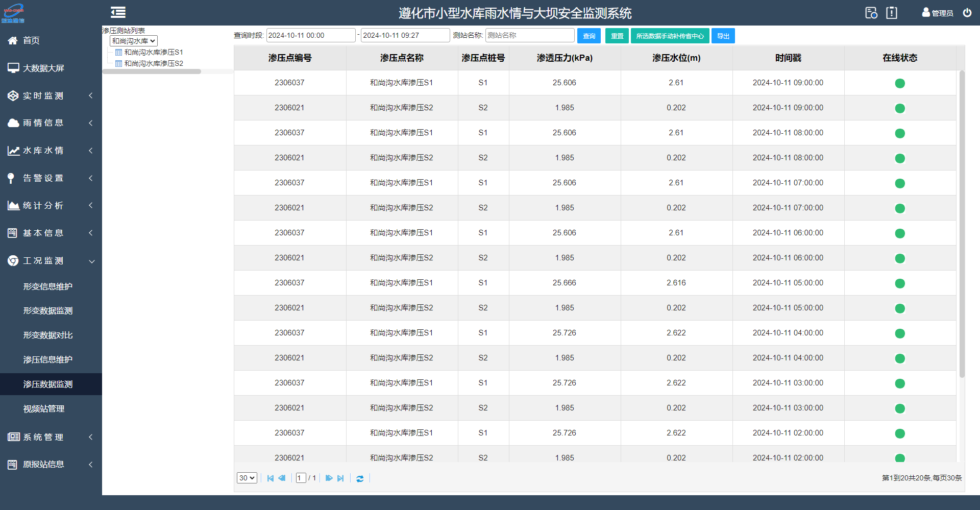Click the 25.666 pressure cell
Screen dimensions: 980x510
pyautogui.click(x=565, y=283)
